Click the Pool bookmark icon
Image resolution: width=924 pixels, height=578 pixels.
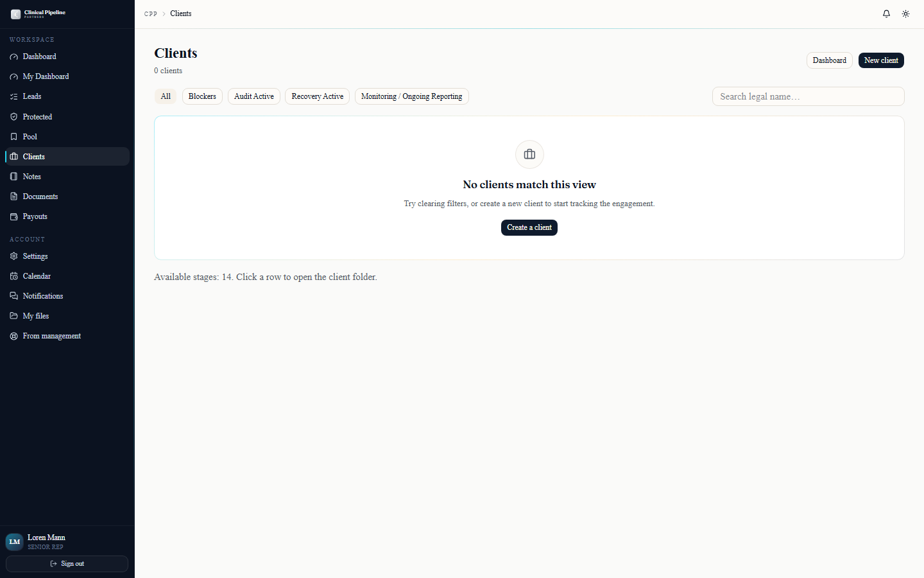point(13,137)
